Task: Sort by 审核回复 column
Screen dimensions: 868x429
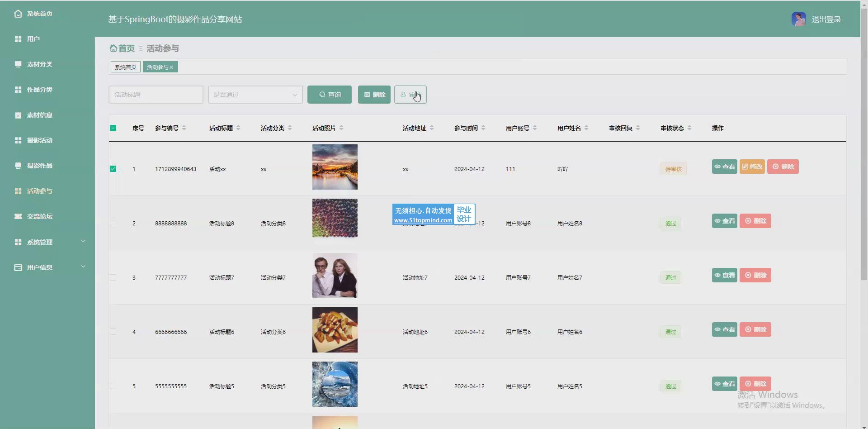Action: pos(638,128)
